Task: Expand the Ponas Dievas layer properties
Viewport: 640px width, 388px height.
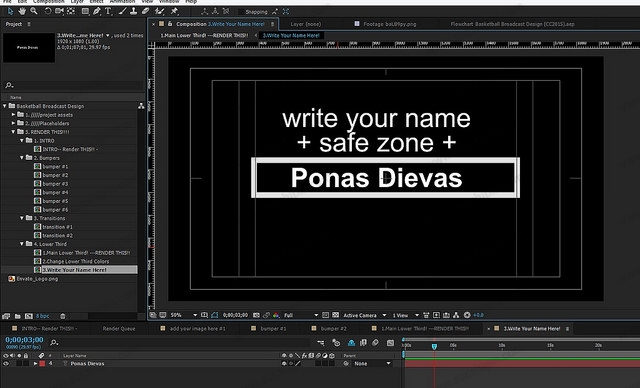Action: click(x=36, y=364)
